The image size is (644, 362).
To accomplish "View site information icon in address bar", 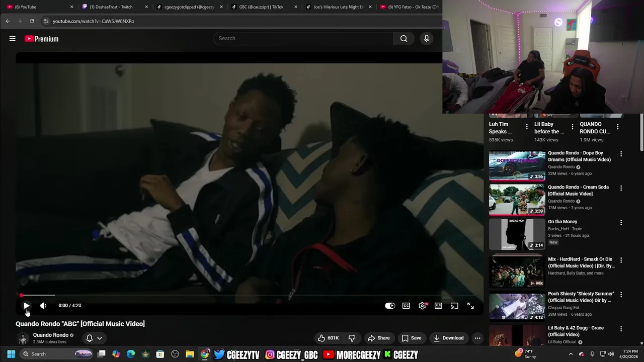I will pyautogui.click(x=46, y=21).
